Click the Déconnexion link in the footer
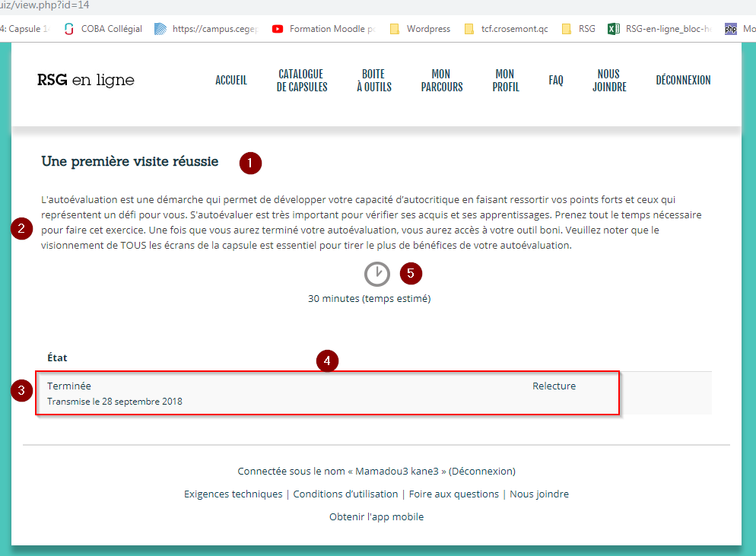 click(482, 471)
